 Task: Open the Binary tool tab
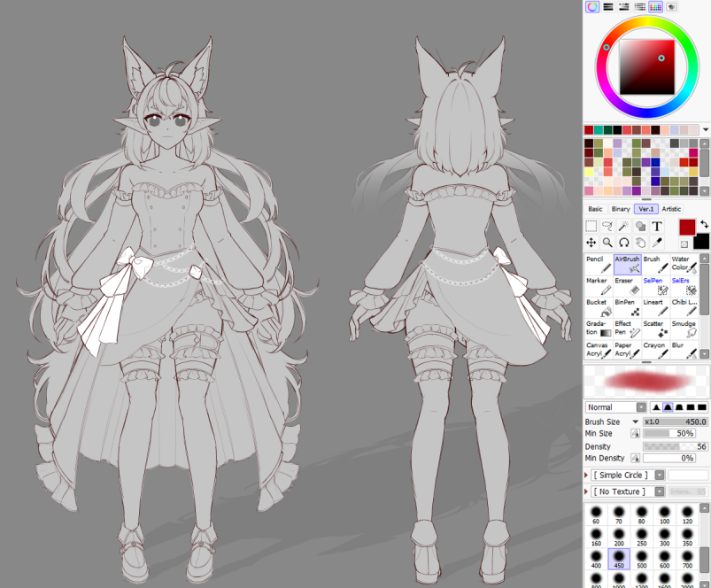pyautogui.click(x=621, y=207)
